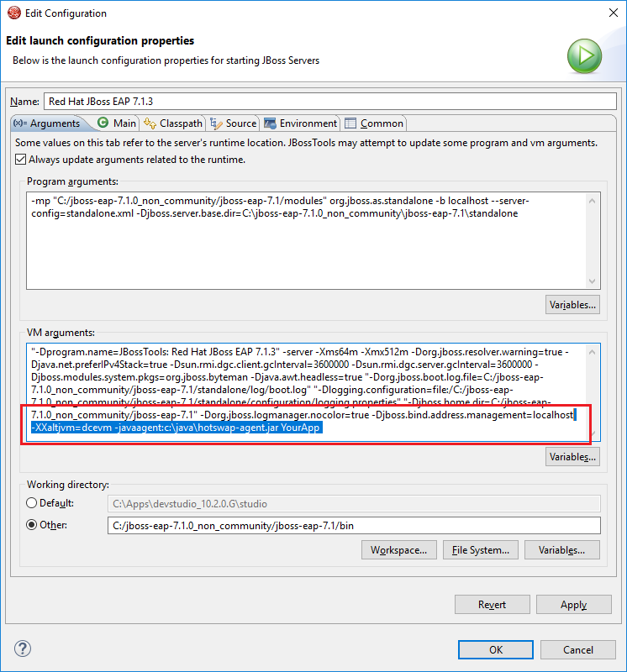The width and height of the screenshot is (627, 672).
Task: Click the Revert button
Action: tap(493, 605)
